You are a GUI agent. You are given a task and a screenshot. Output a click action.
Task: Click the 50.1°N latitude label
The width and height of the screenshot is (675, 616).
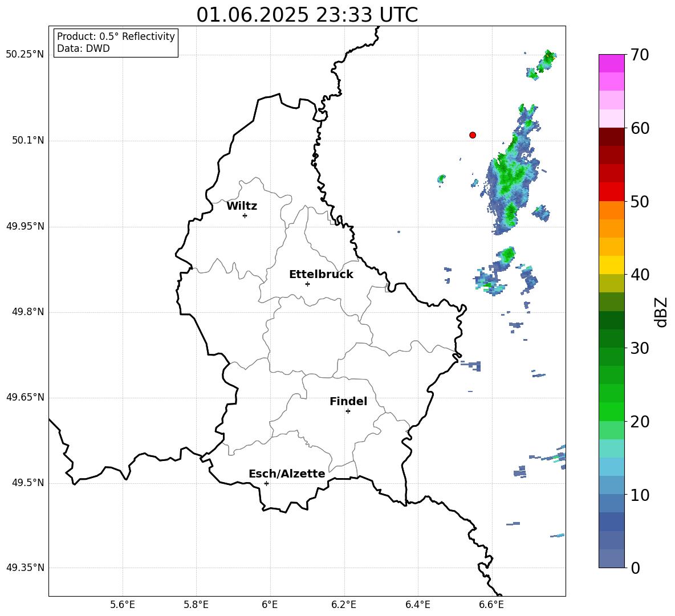coord(28,141)
